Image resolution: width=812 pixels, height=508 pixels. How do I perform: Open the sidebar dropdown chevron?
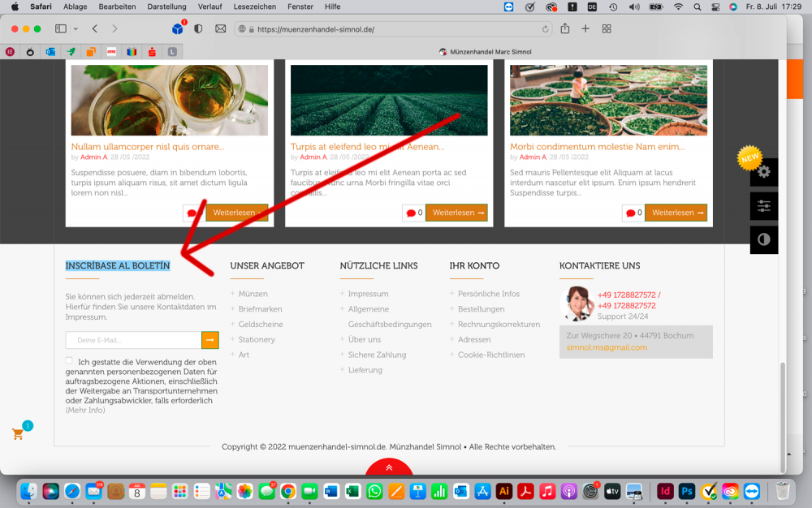coord(76,29)
